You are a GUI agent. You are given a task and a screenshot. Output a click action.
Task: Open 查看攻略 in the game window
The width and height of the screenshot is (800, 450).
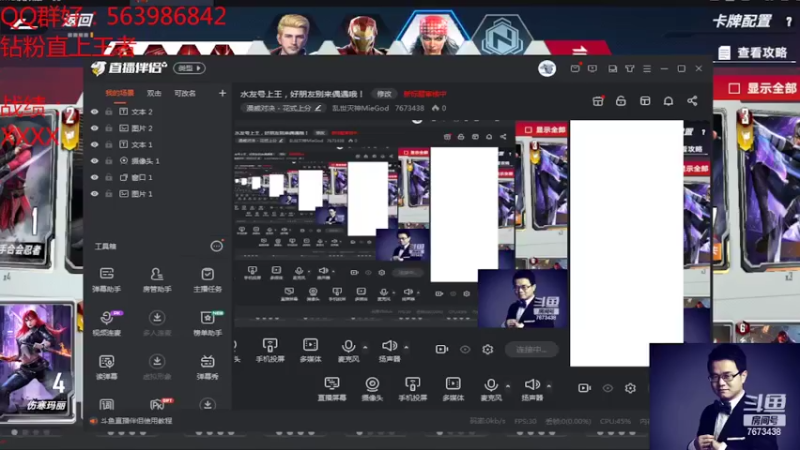click(x=753, y=53)
